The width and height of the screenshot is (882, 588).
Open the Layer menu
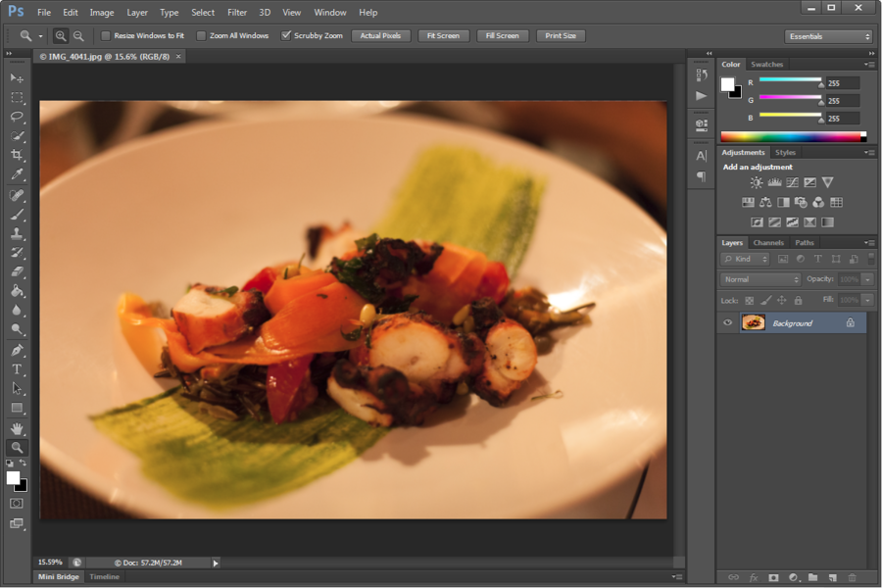tap(136, 13)
